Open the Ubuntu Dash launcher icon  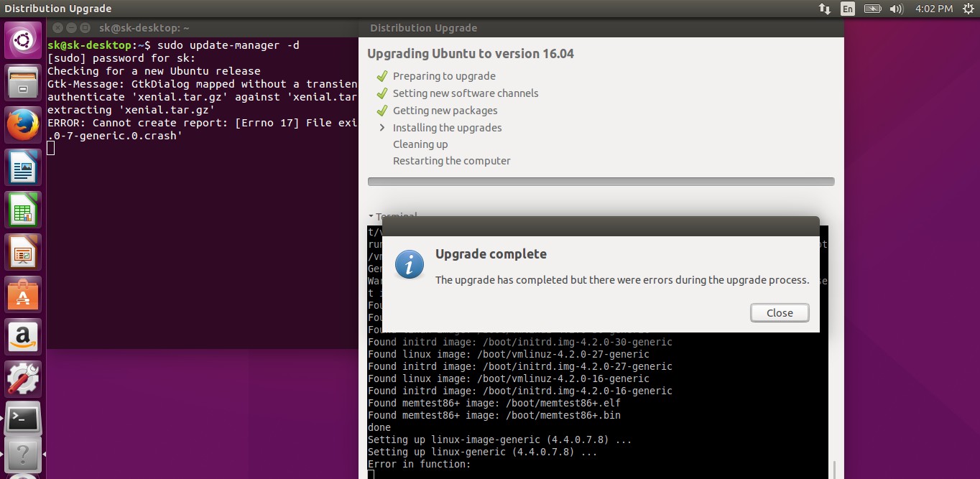tap(24, 40)
